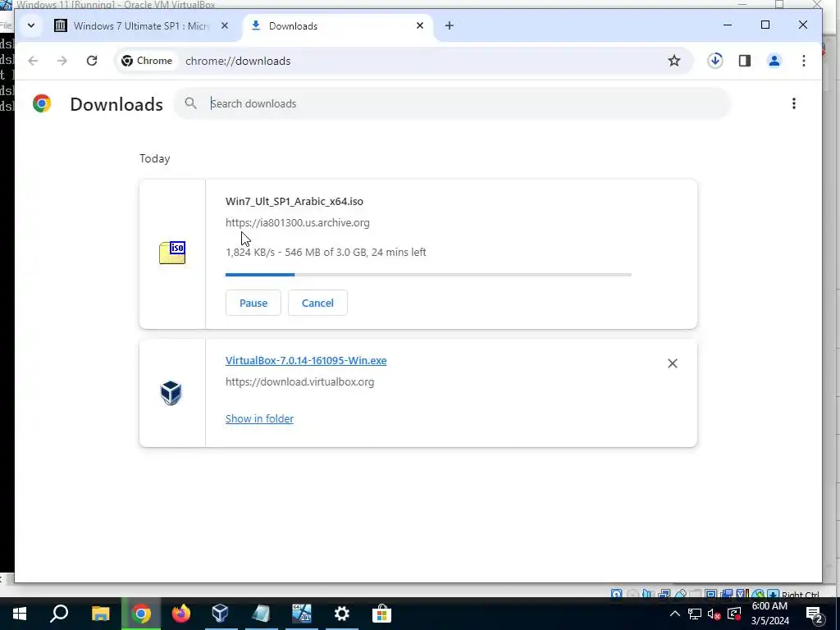Close the Downloads tab
This screenshot has width=840, height=630.
point(420,25)
